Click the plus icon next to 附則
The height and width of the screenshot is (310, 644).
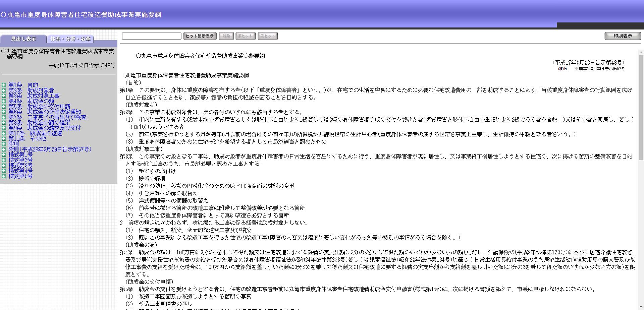click(4, 144)
